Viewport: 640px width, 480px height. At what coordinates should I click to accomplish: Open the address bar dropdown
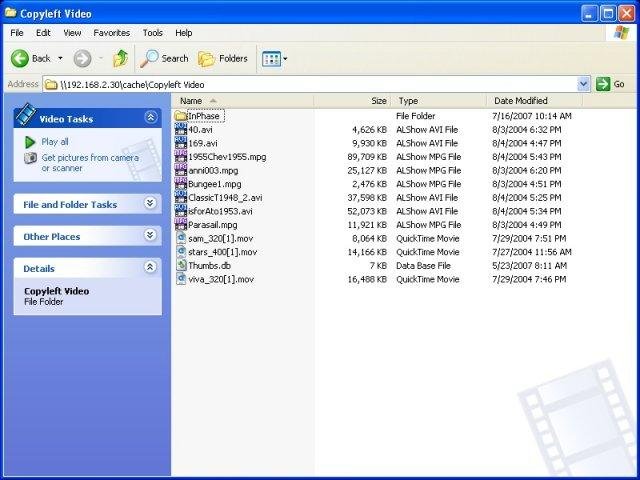(x=584, y=84)
